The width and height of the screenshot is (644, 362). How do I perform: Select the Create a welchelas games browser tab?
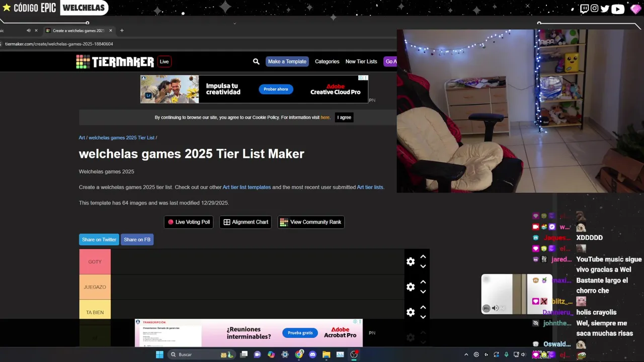point(78,30)
